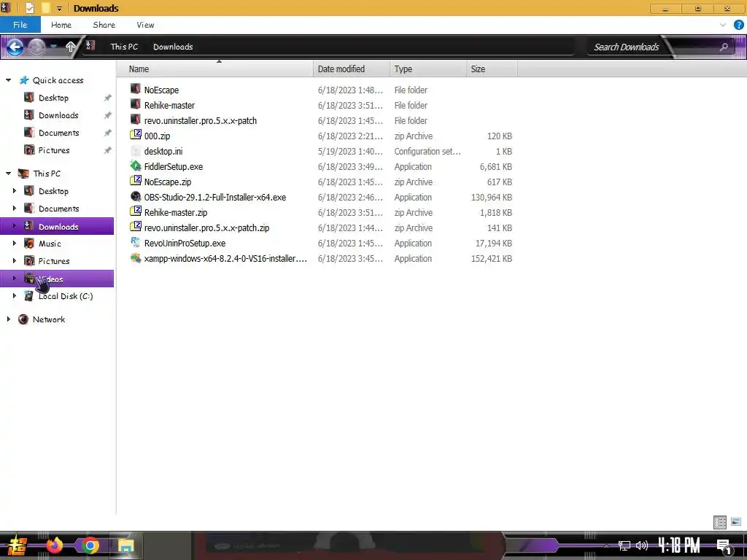Screen dimensions: 747x560
Task: Open Network in the sidebar
Action: click(49, 319)
